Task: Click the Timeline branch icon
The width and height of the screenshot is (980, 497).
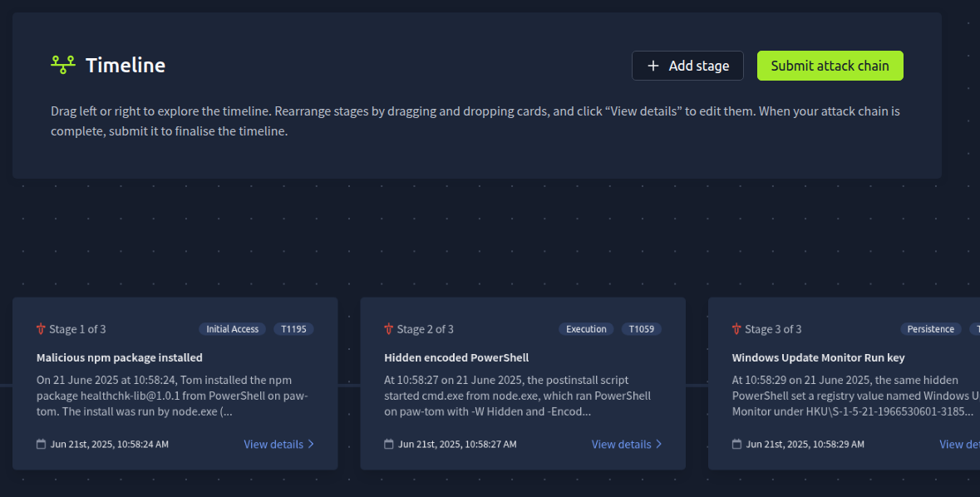Action: point(63,65)
